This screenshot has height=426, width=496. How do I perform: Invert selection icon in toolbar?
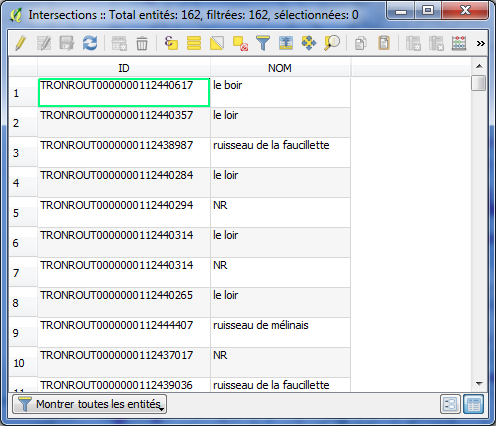click(x=217, y=43)
